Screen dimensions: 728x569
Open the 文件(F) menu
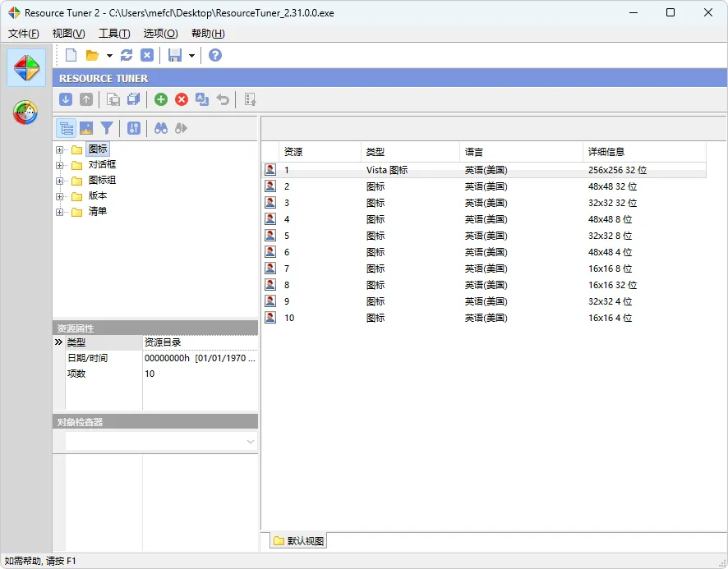pos(24,34)
